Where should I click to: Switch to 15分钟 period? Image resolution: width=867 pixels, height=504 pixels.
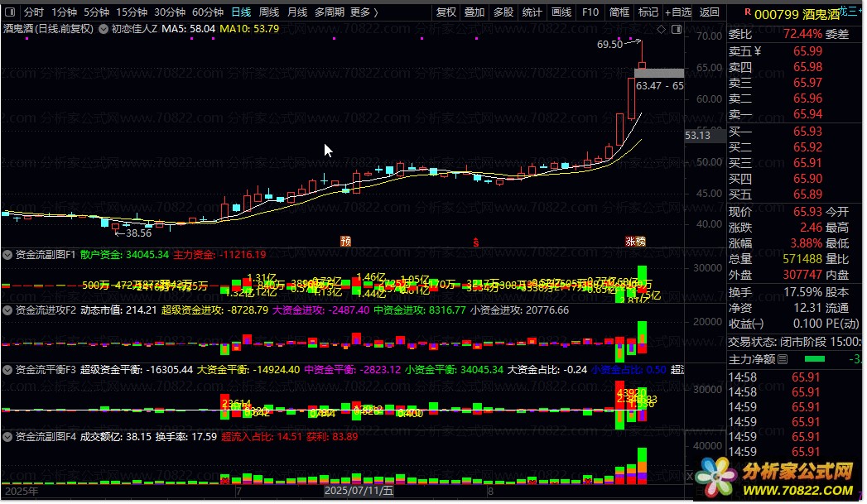(x=132, y=12)
